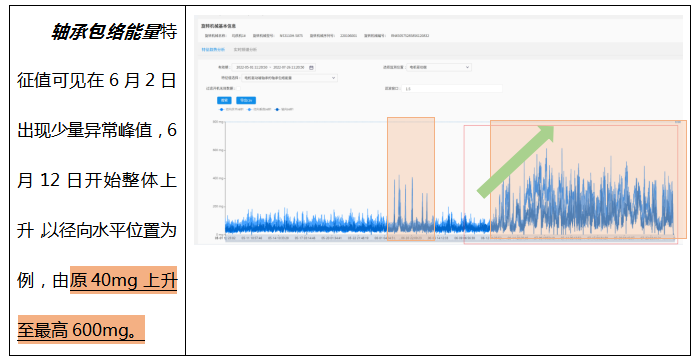The height and width of the screenshot is (362, 697).
Task: Switch to the real-time spectrum analysis tab
Action: coord(245,49)
